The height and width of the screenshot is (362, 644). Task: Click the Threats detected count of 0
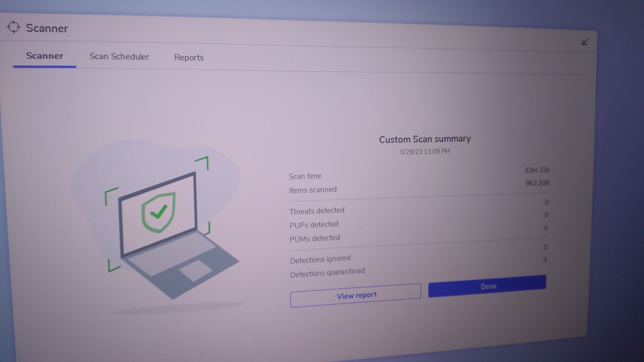click(x=546, y=202)
